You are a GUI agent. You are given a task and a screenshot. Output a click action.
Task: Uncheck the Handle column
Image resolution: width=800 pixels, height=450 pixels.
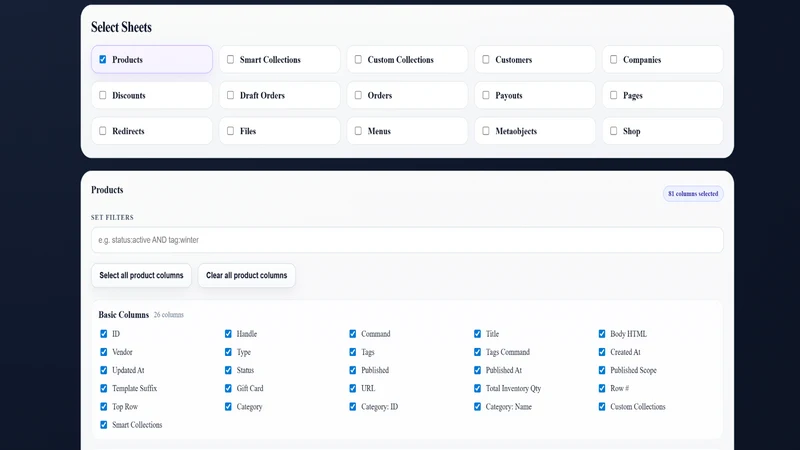coord(228,334)
